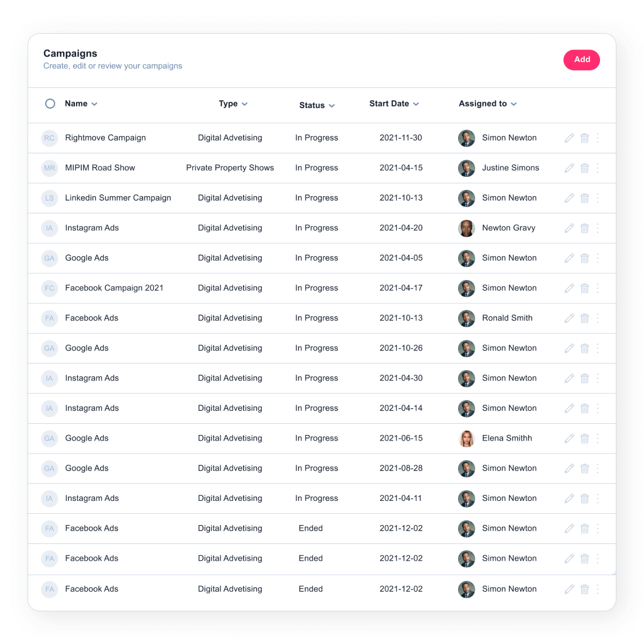Click the Campaigns heading
644x644 pixels.
pos(70,54)
